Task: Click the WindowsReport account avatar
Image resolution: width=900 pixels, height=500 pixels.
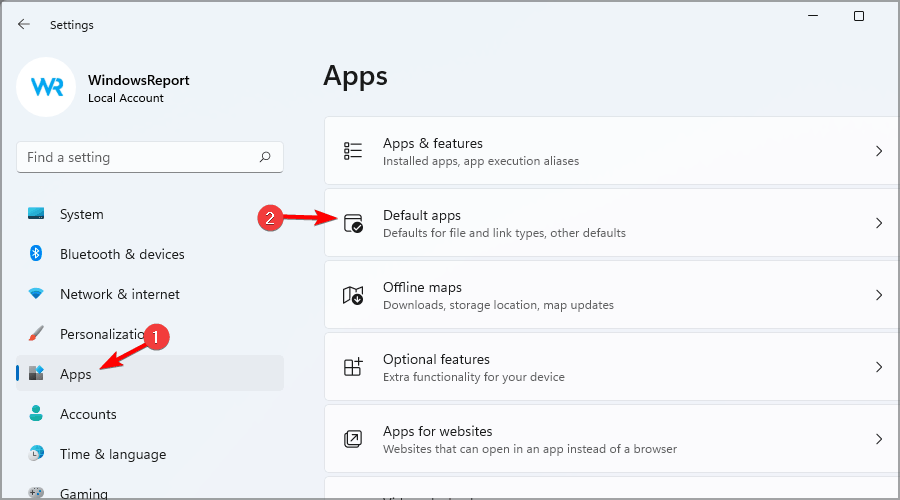Action: click(48, 88)
